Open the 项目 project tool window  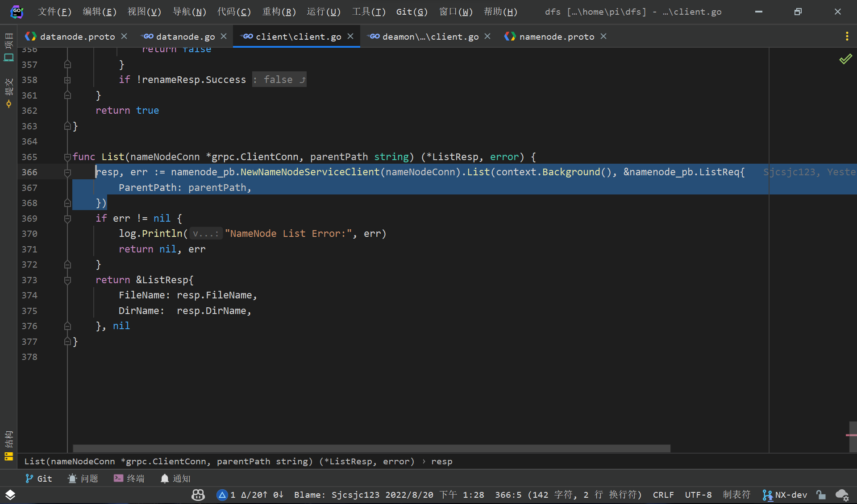click(8, 47)
